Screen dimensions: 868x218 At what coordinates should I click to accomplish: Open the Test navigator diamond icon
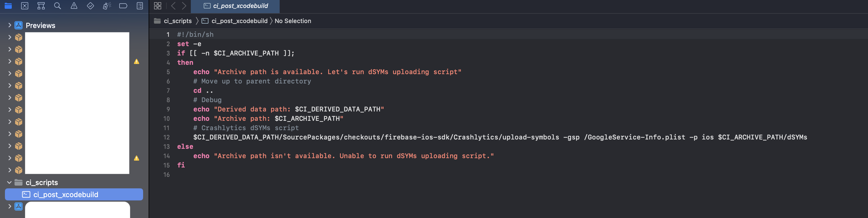click(x=90, y=6)
